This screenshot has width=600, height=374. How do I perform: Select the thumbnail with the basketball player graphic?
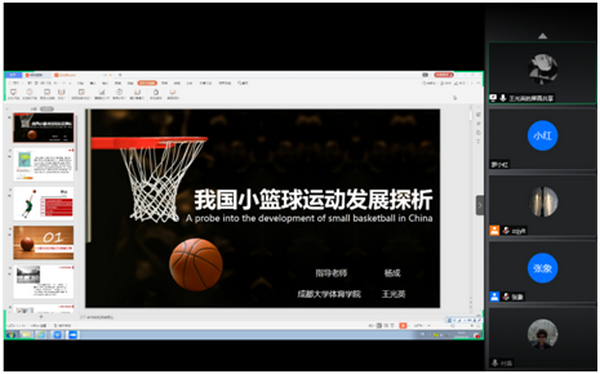point(43,204)
